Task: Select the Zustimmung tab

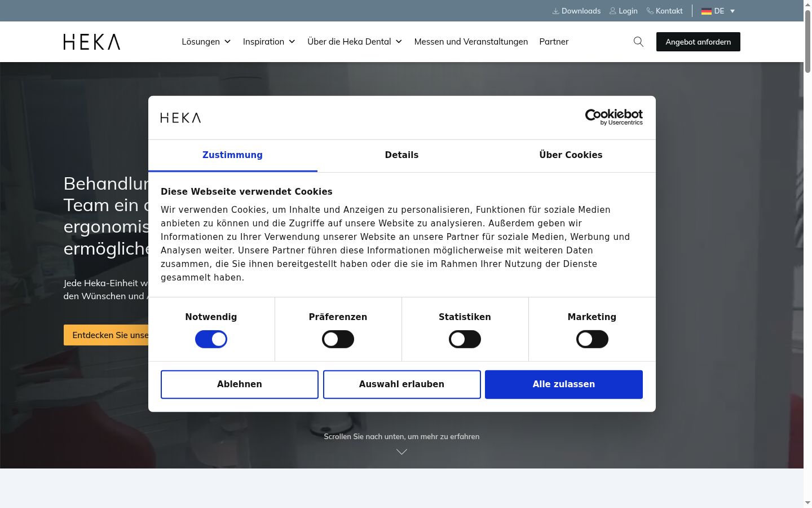Action: [232, 155]
